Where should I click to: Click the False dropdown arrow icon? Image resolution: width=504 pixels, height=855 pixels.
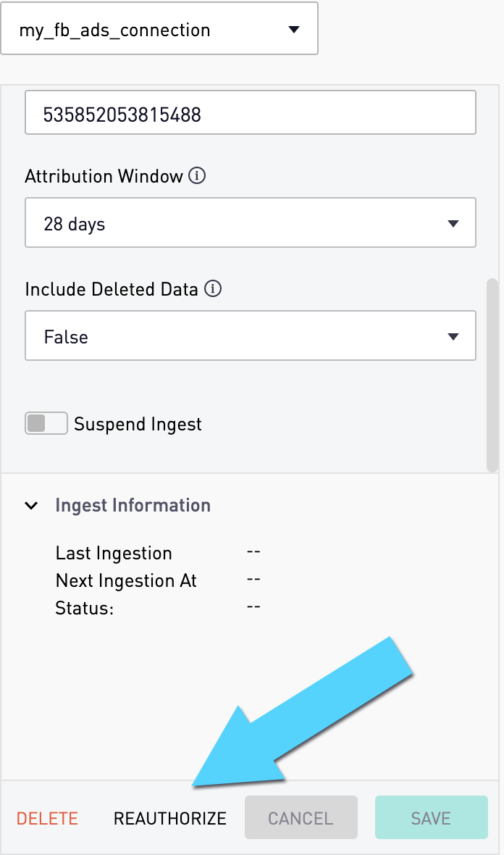(x=453, y=336)
